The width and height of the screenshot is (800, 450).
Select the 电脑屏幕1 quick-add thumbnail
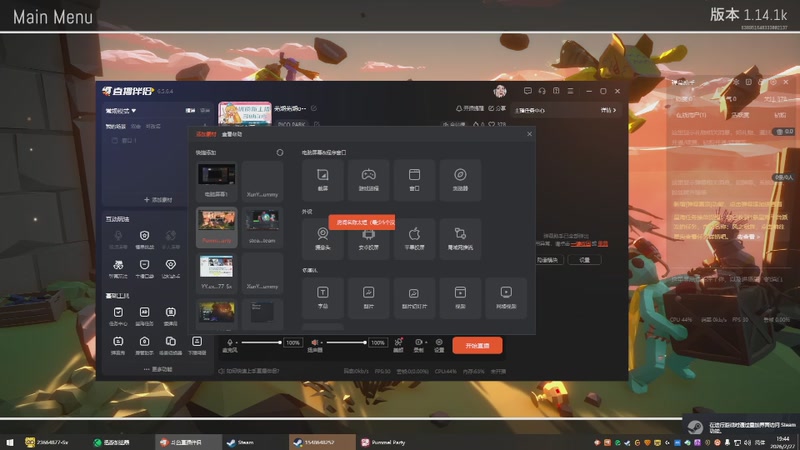pyautogui.click(x=216, y=181)
